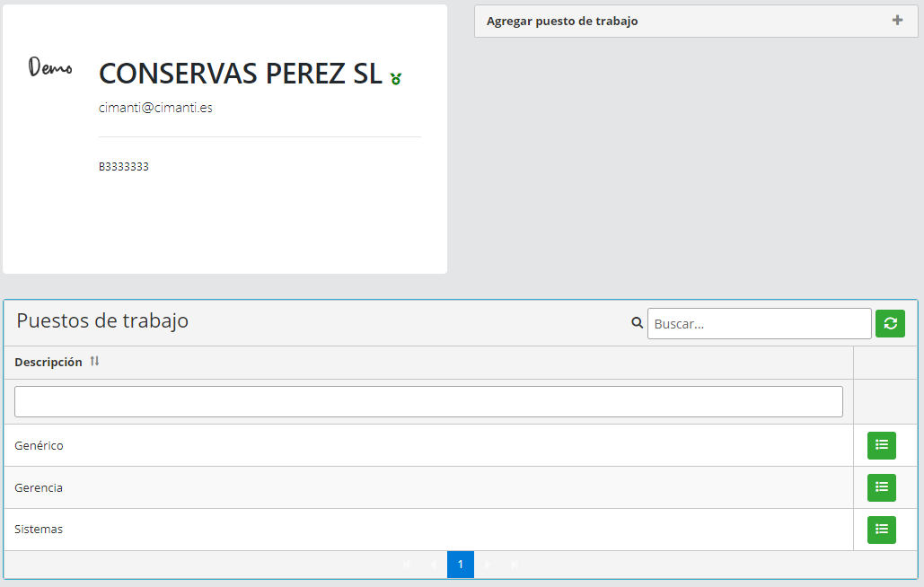Screen dimensions: 924x587
Task: Toggle sort order on Descripción column
Action: pyautogui.click(x=94, y=362)
